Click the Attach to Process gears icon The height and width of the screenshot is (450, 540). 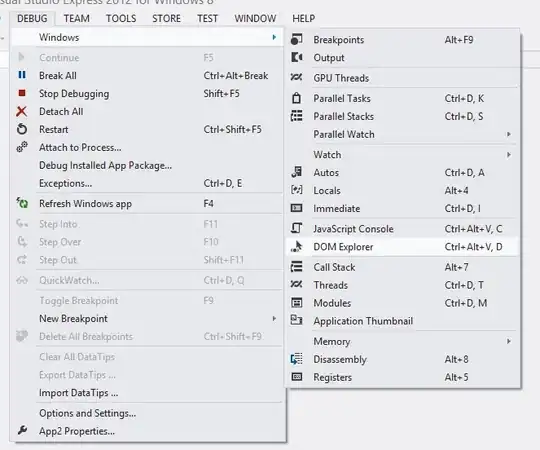22,147
